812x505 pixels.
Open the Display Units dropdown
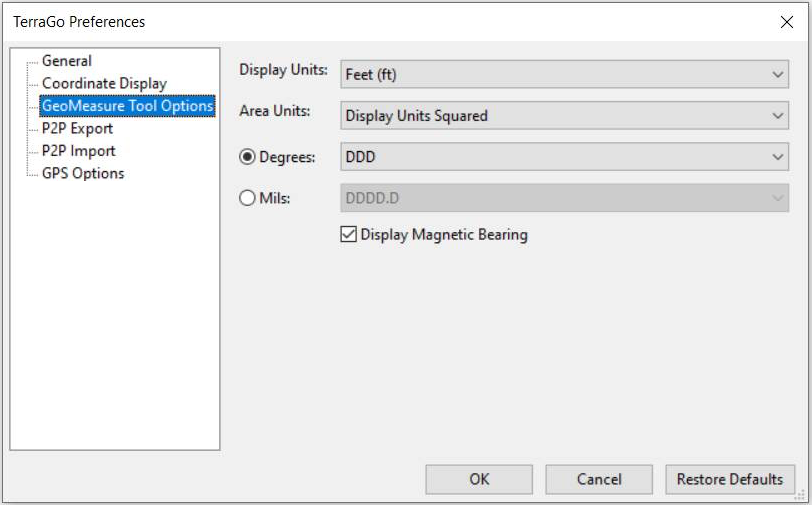pyautogui.click(x=564, y=74)
